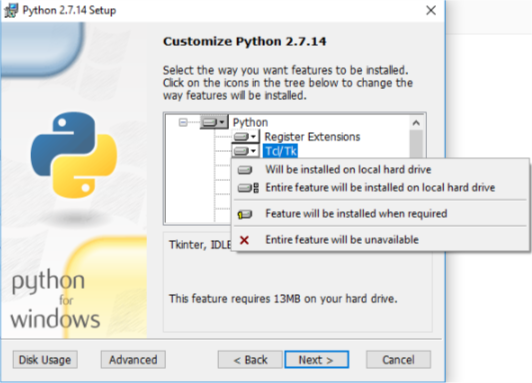Open the Advanced options button
This screenshot has width=532, height=383.
(x=133, y=360)
